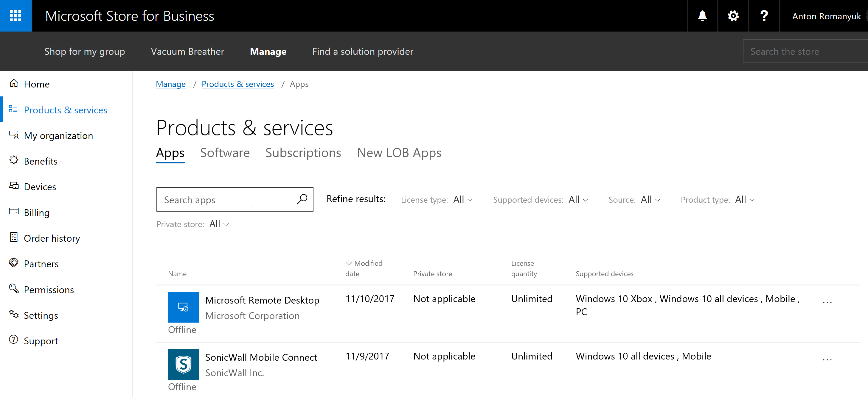
Task: Sort by Modified date column header
Action: click(364, 268)
